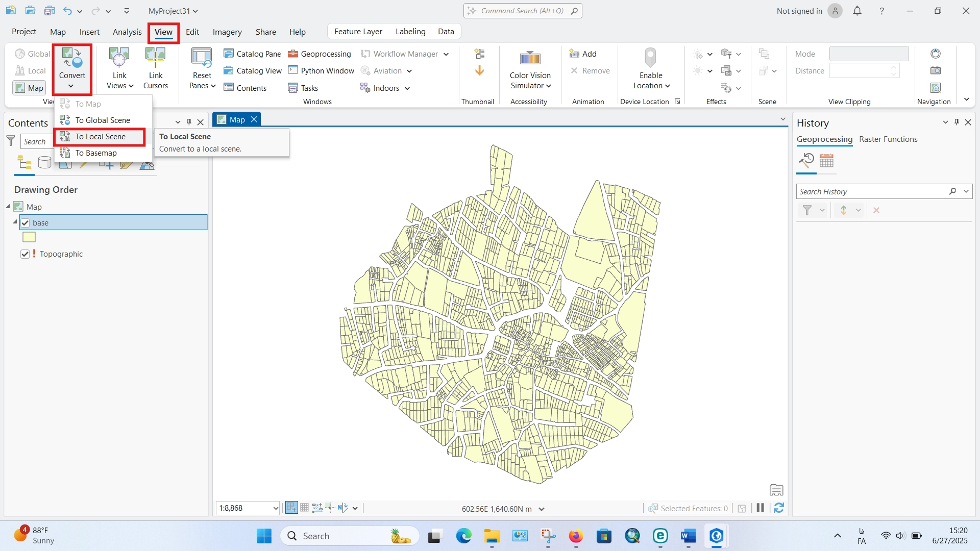Screen dimensions: 980x551
Task: Click the Create Thumbnail icon
Action: [479, 54]
